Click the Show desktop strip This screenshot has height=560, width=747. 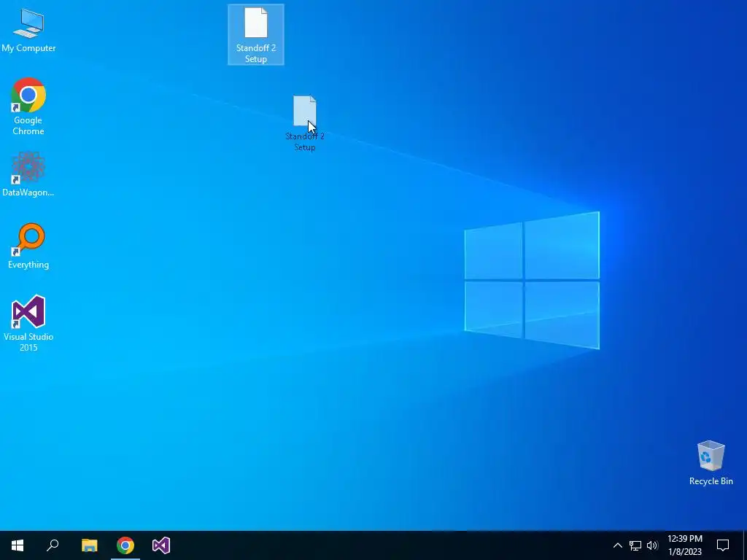745,545
